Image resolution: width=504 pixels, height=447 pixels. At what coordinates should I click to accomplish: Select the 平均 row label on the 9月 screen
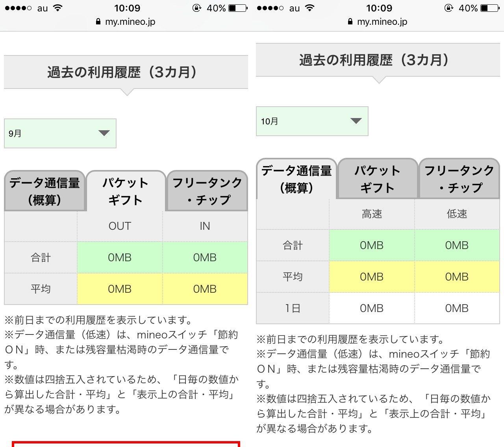click(41, 289)
